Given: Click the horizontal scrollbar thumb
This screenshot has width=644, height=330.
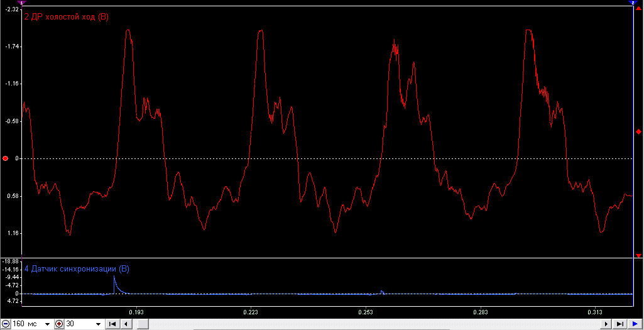Looking at the screenshot, I should (143, 324).
